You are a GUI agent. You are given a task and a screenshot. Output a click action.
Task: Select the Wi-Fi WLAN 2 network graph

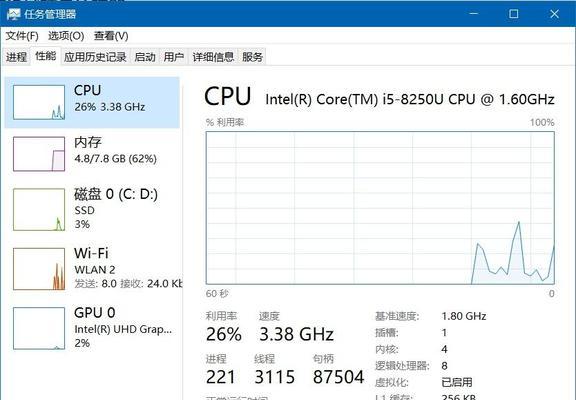(x=39, y=269)
